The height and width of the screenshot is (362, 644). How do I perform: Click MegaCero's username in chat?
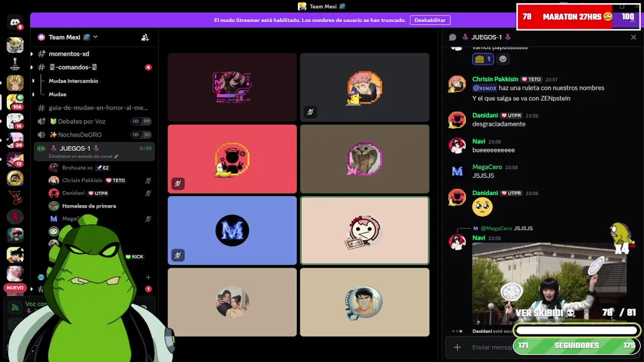coord(487,167)
